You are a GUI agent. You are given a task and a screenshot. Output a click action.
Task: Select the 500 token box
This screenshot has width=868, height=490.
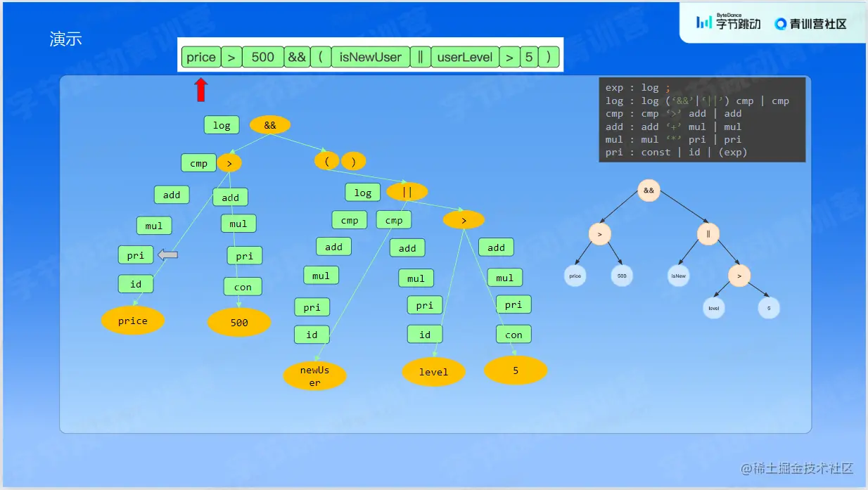(x=263, y=57)
